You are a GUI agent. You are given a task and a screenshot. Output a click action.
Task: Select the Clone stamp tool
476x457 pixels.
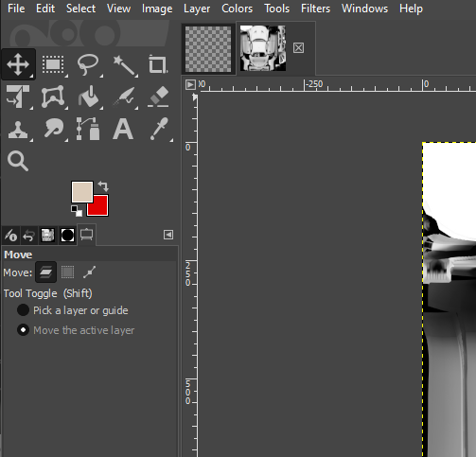(18, 129)
